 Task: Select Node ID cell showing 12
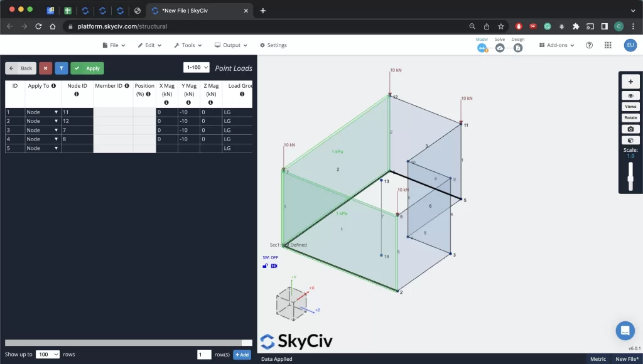(x=77, y=121)
